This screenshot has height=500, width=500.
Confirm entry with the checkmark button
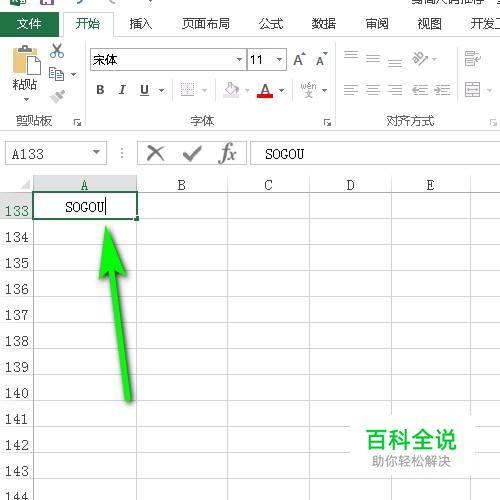pyautogui.click(x=192, y=154)
